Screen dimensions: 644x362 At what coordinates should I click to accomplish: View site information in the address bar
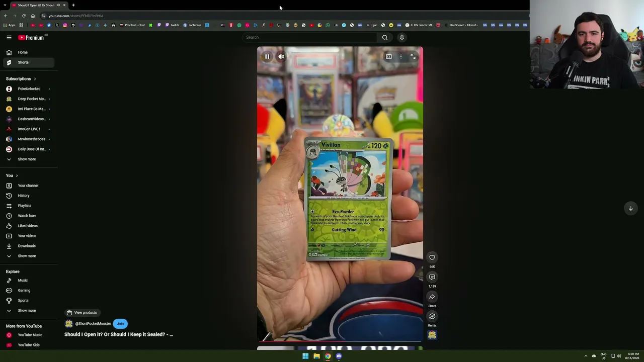[44, 16]
